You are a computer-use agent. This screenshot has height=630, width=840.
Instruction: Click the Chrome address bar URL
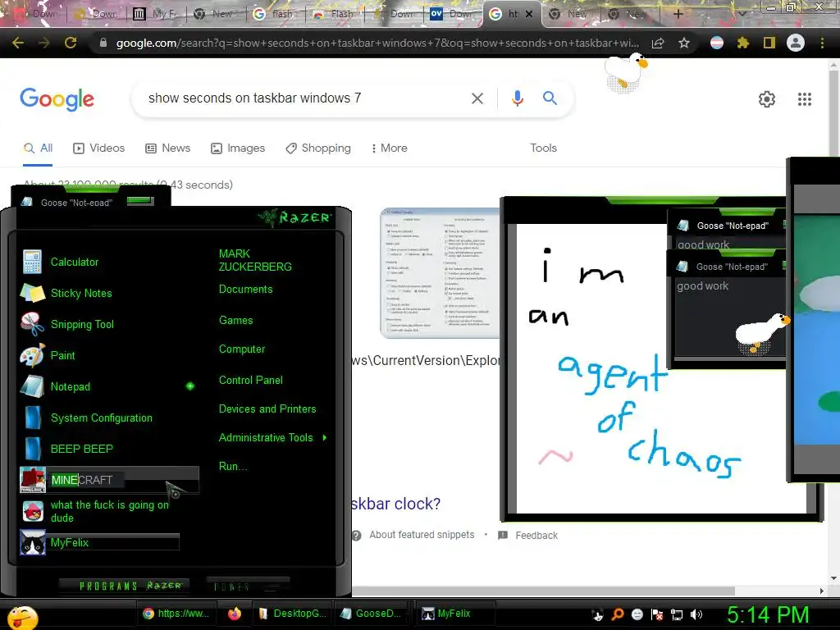click(377, 43)
